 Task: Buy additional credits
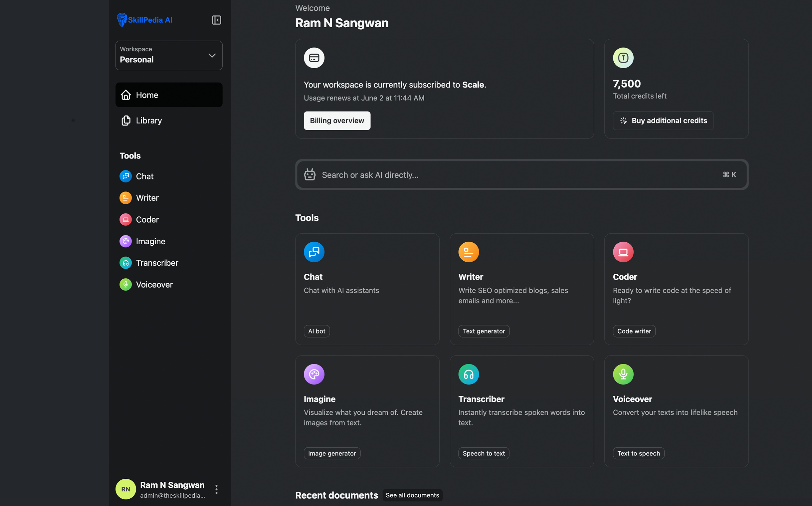click(663, 121)
